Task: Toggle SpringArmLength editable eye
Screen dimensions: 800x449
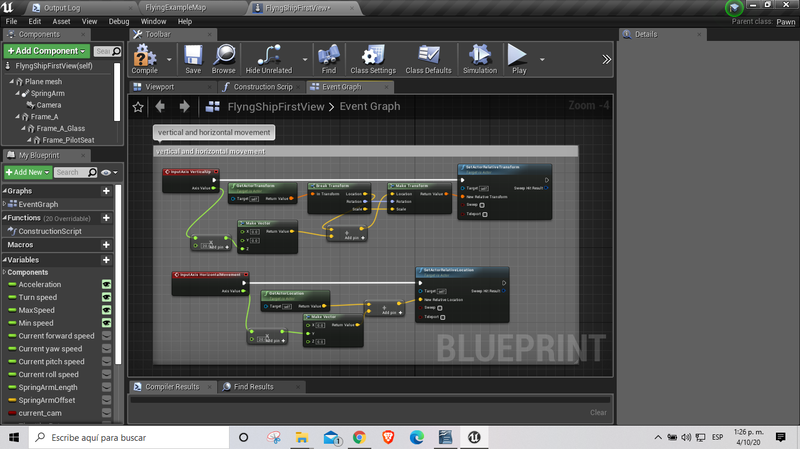Action: tap(106, 387)
